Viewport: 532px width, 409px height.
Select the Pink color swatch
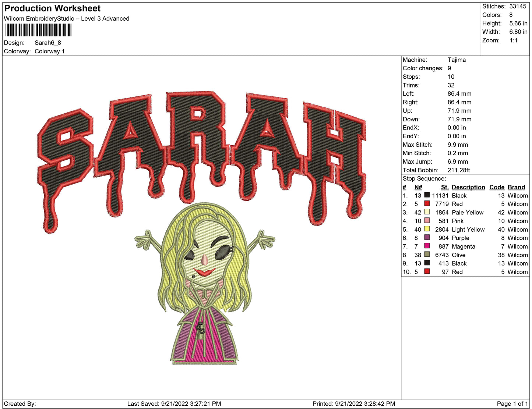coord(427,220)
